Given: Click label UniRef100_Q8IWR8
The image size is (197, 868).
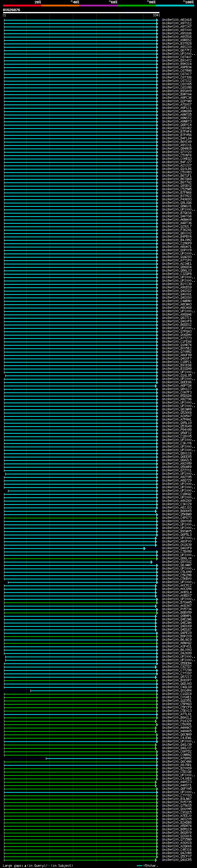Looking at the screenshot, I should pos(177,410).
